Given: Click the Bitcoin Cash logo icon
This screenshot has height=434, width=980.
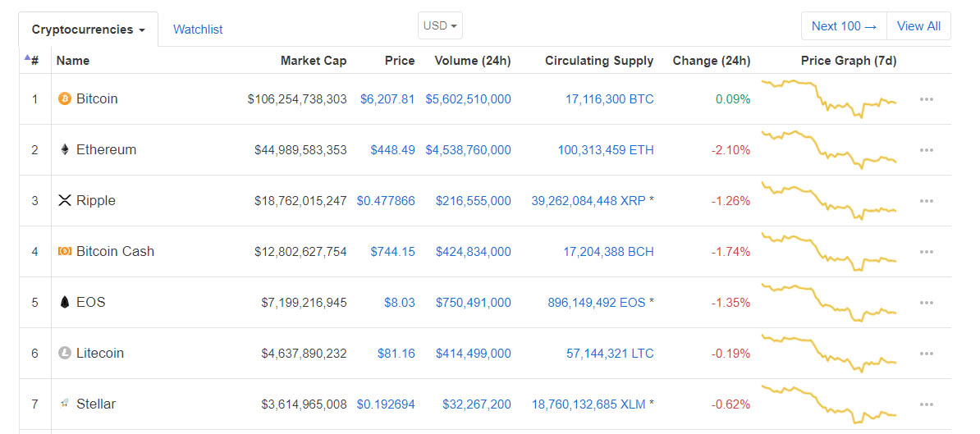Looking at the screenshot, I should [x=64, y=252].
